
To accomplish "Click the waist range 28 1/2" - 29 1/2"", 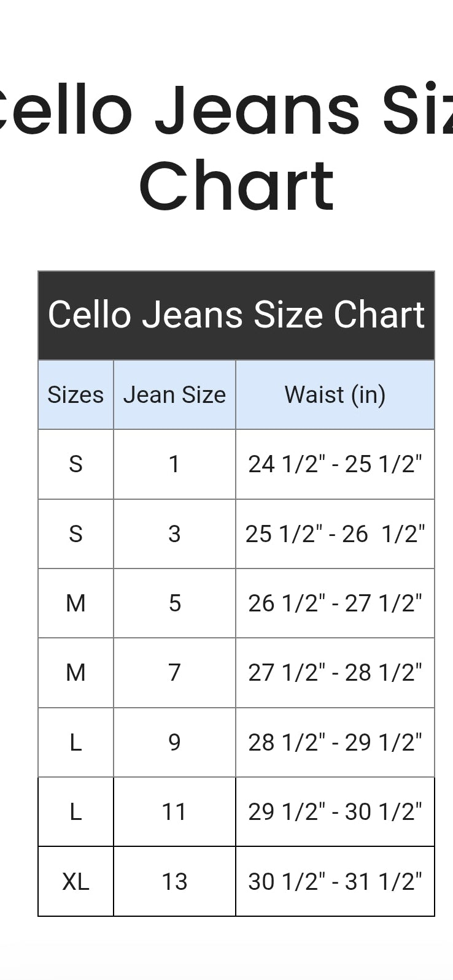I will click(335, 743).
